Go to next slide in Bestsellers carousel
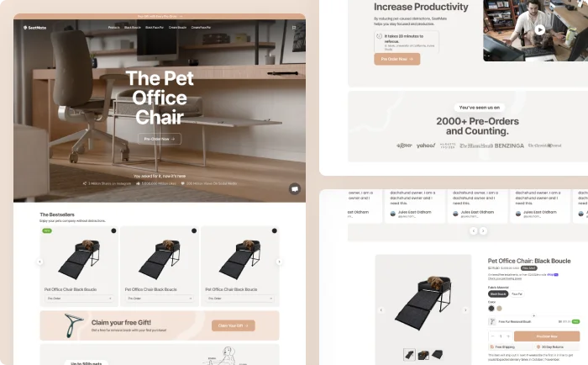 (279, 262)
